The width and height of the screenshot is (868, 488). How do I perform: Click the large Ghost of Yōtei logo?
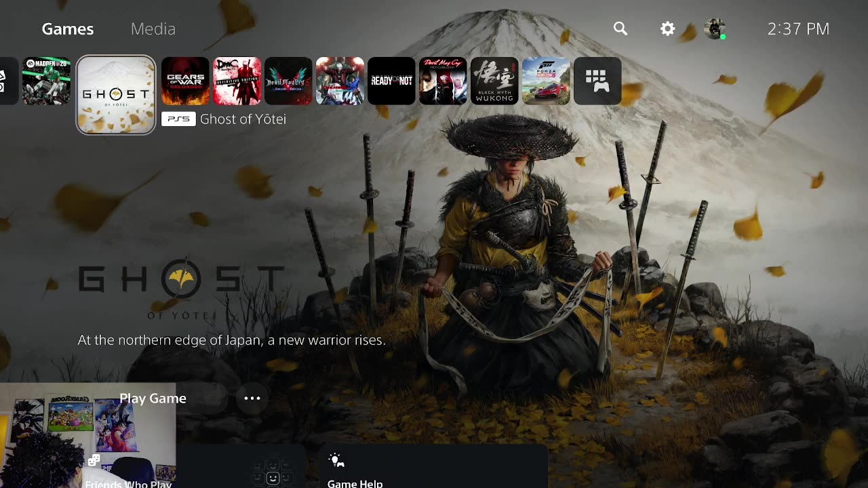[181, 288]
